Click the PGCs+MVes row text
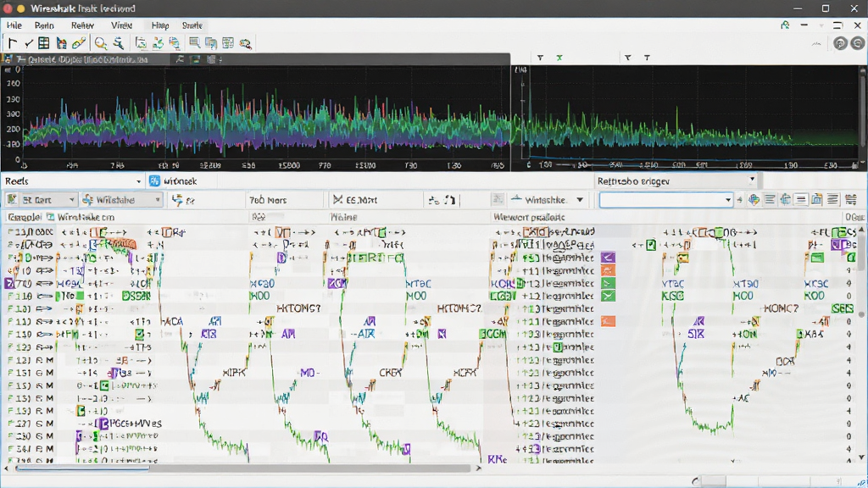Viewport: 868px width, 488px height. [x=136, y=424]
